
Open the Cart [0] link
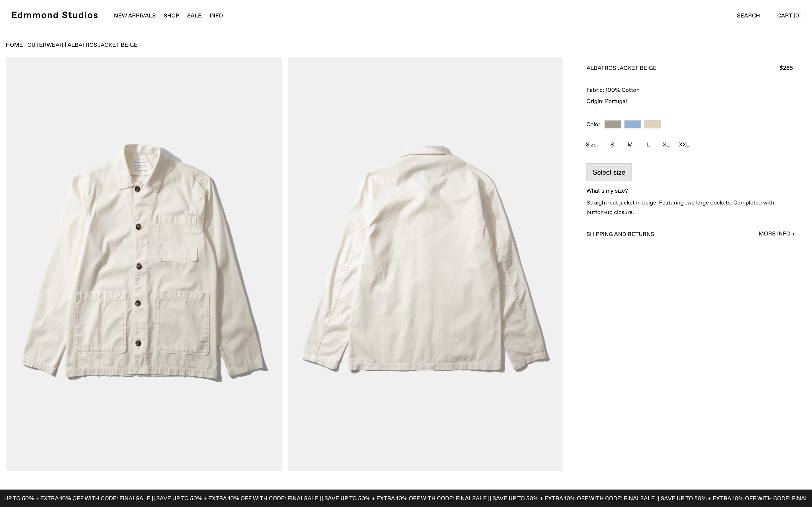coord(789,16)
